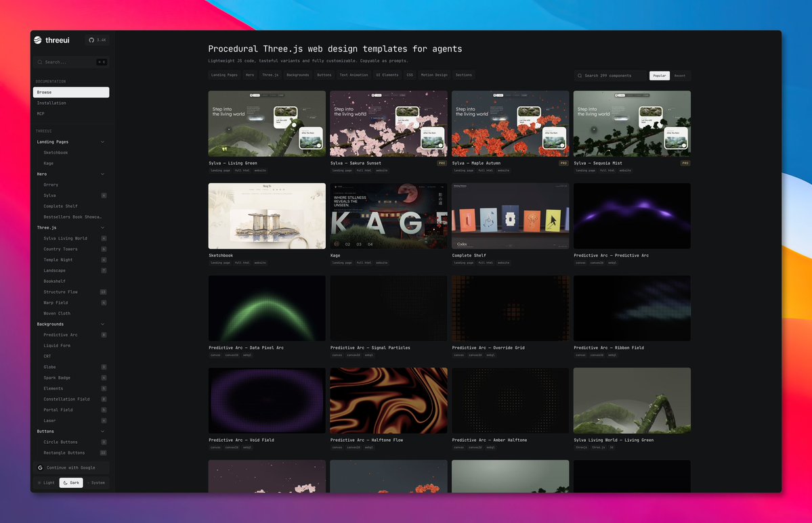Click the "Predictive Arc – Override Grid" title
The image size is (812, 523).
pos(488,348)
